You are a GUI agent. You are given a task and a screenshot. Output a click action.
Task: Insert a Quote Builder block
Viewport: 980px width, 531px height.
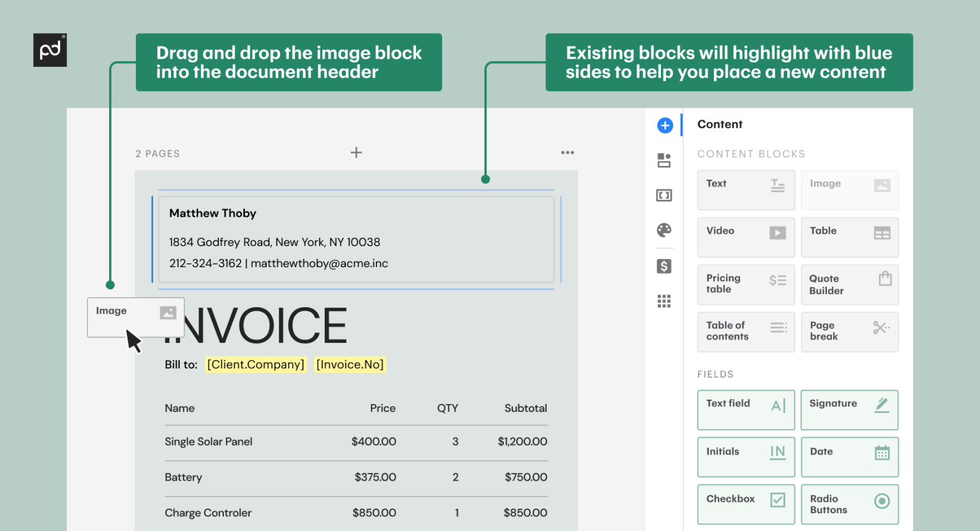coord(849,284)
